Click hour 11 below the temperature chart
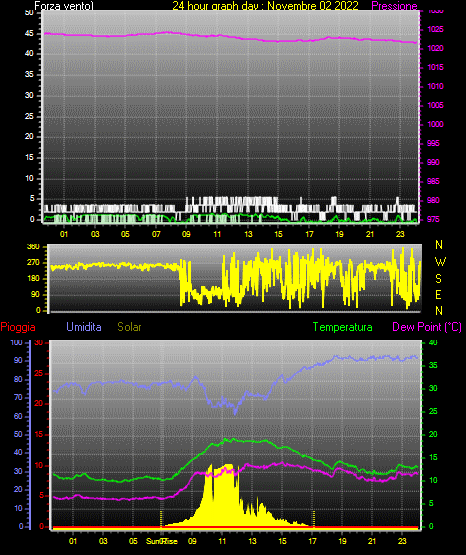 click(222, 541)
